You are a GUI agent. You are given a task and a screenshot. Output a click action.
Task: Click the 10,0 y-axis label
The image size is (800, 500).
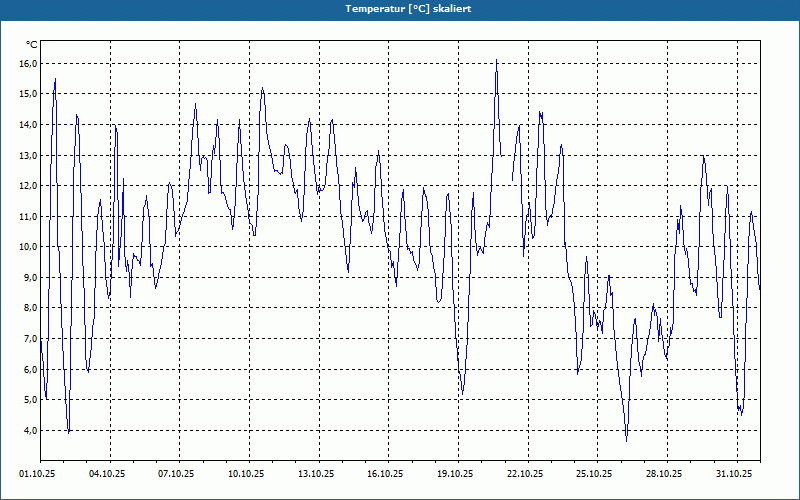click(28, 247)
